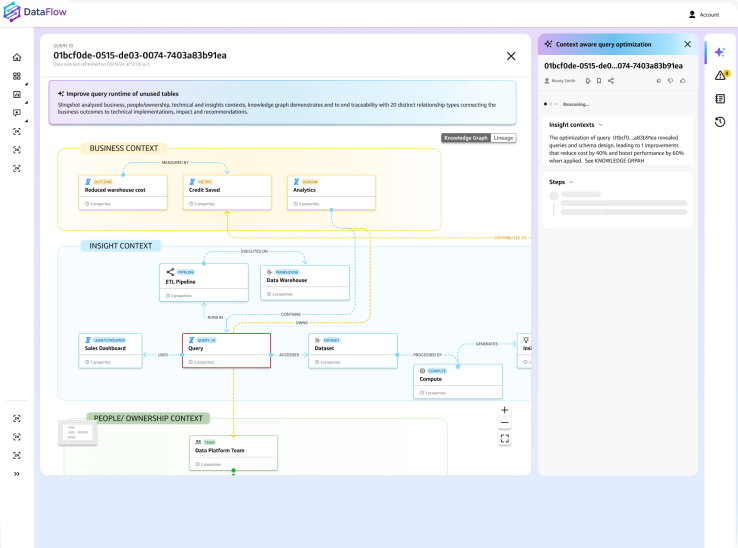The width and height of the screenshot is (738, 548).
Task: Open the notes list rail icon
Action: pos(720,99)
